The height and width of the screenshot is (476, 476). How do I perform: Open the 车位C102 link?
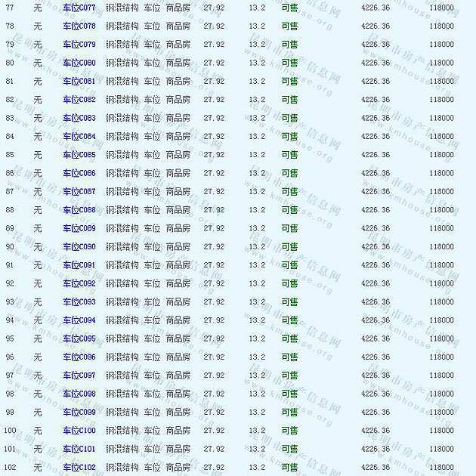coord(79,467)
